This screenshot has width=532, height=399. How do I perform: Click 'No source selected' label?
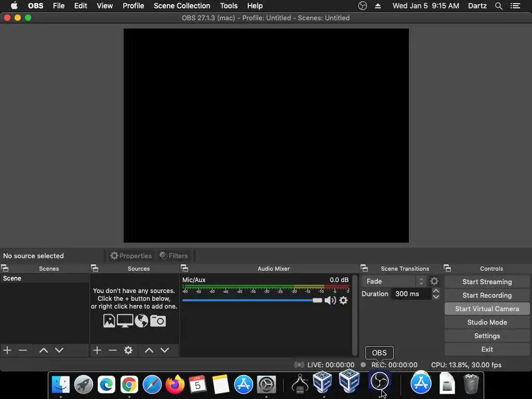pos(33,256)
